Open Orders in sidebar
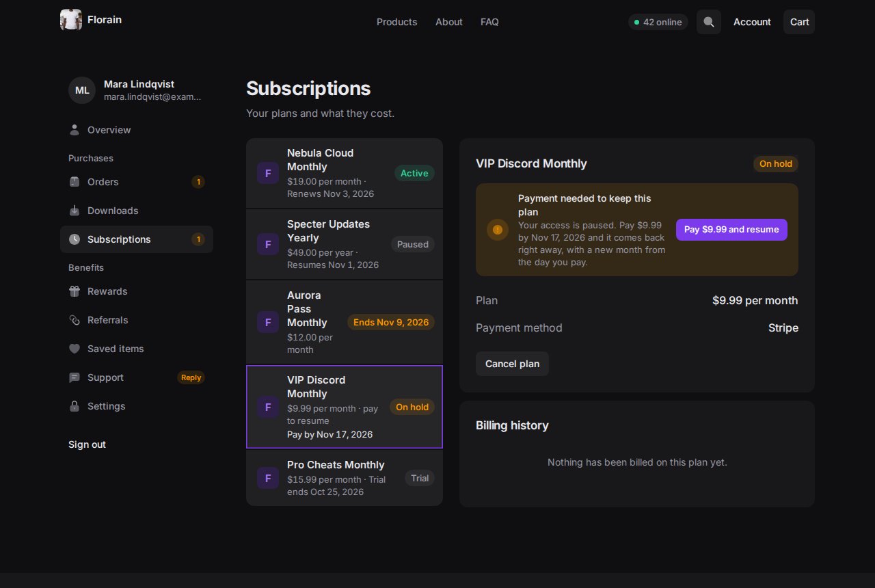This screenshot has width=875, height=588. pos(137,182)
